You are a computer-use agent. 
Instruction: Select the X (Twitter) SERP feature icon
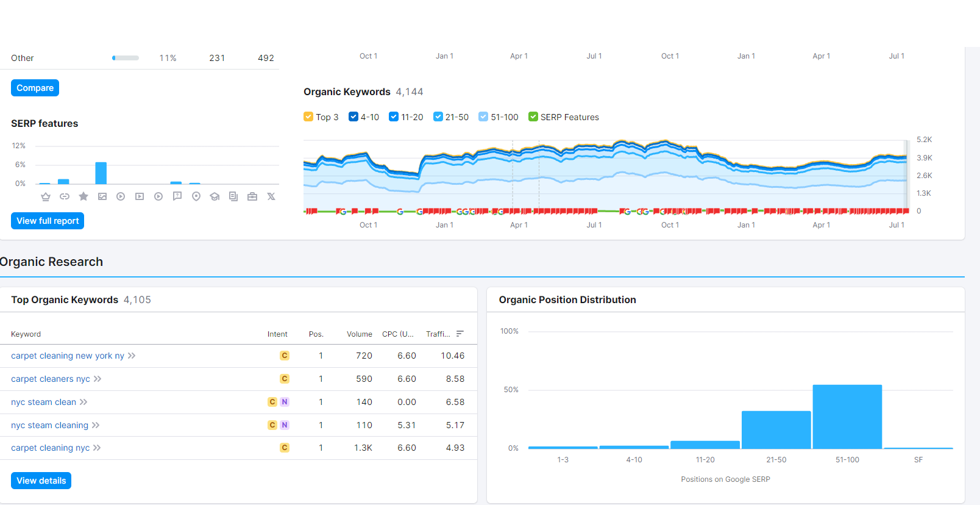(x=271, y=196)
